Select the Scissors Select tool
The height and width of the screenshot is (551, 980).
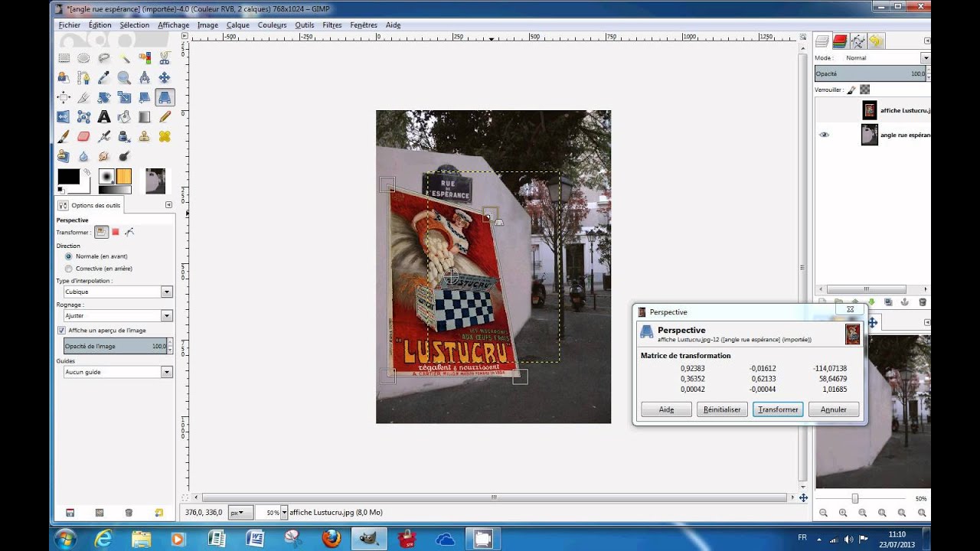click(164, 57)
